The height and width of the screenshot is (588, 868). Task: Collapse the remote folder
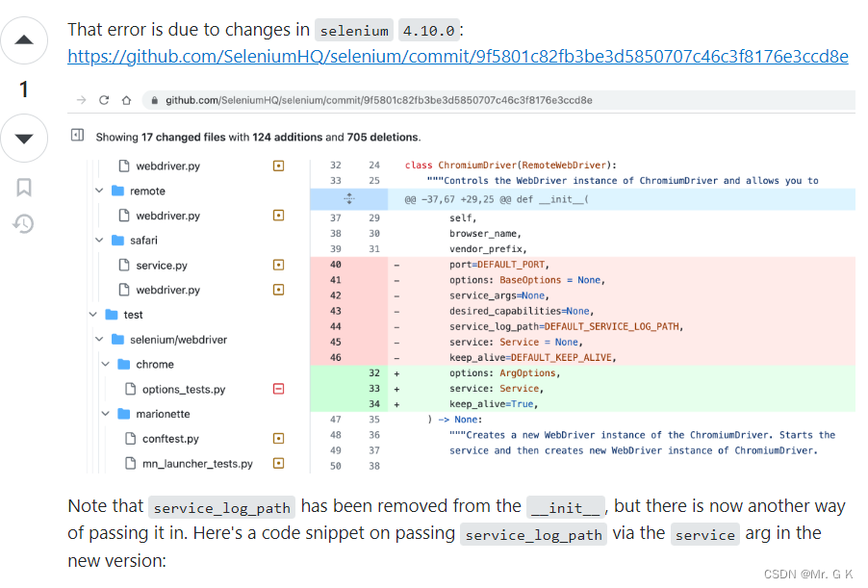click(100, 191)
